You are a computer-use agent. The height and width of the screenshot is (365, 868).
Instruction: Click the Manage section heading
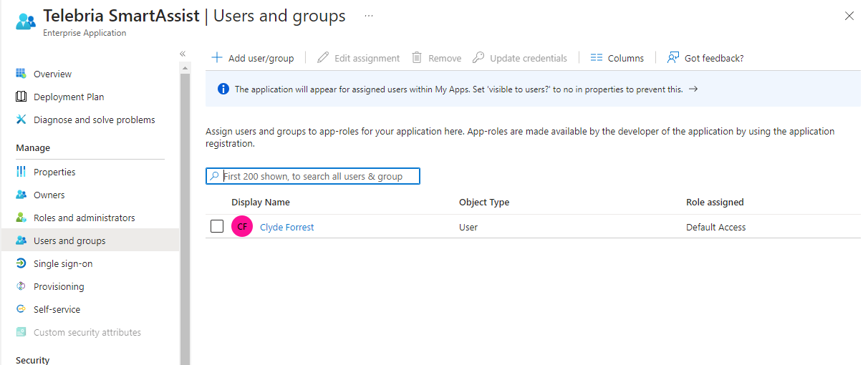pos(33,147)
